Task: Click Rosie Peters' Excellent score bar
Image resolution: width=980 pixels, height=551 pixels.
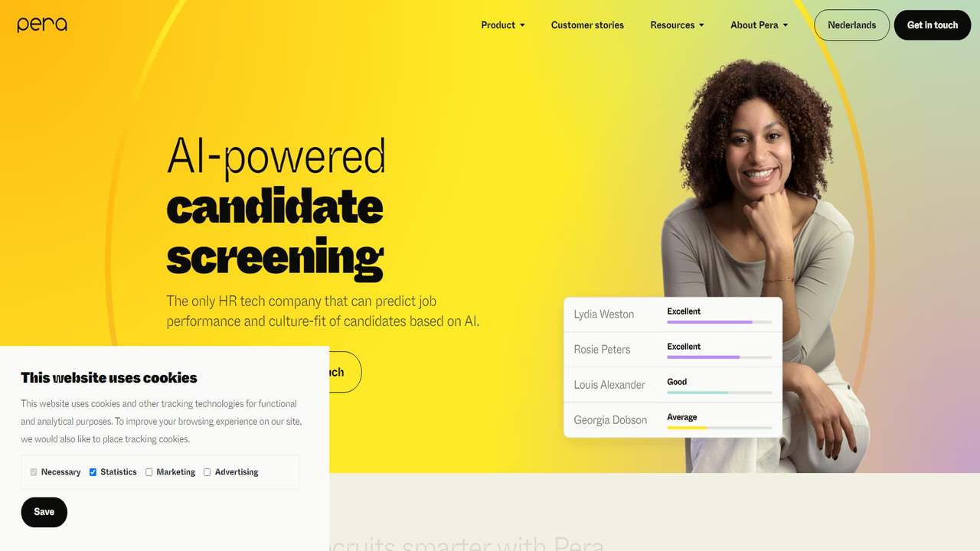Action: coord(719,357)
